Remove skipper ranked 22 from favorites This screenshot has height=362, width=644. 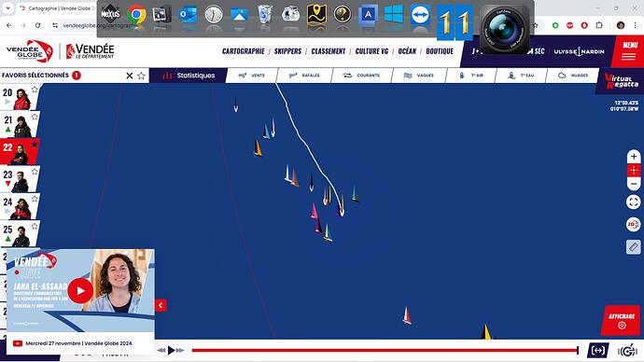pos(35,144)
